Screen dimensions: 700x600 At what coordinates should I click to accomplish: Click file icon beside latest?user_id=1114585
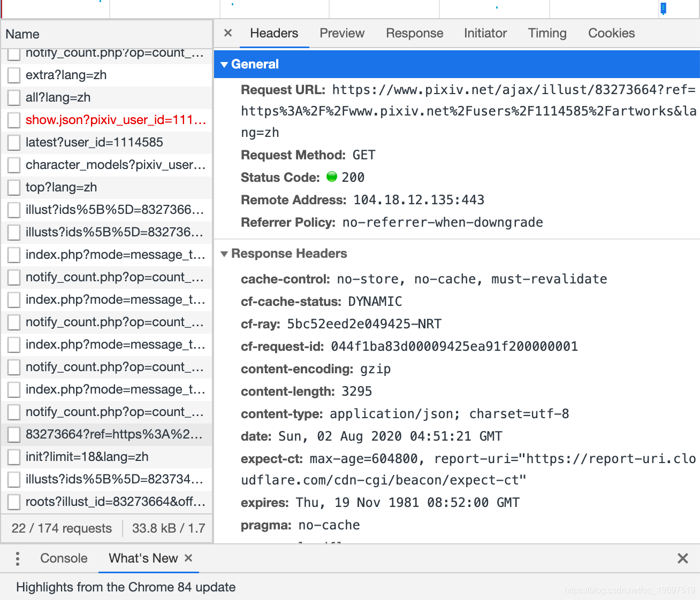click(x=14, y=143)
